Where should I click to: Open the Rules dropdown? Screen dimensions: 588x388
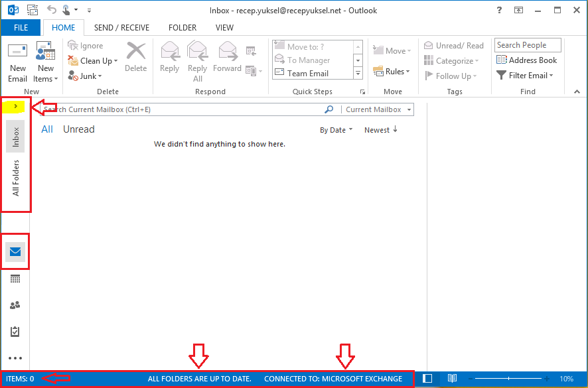pyautogui.click(x=391, y=71)
